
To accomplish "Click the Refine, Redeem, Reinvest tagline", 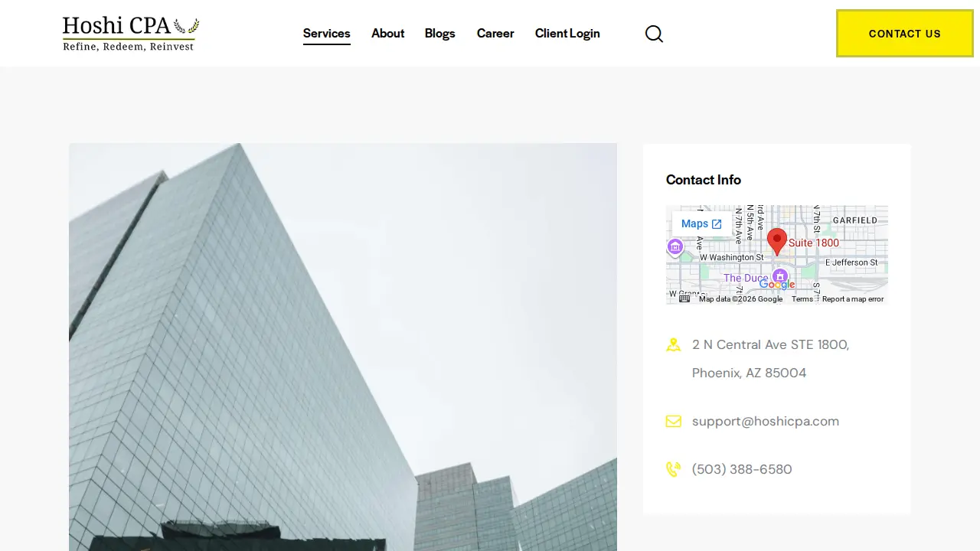I will click(x=129, y=47).
